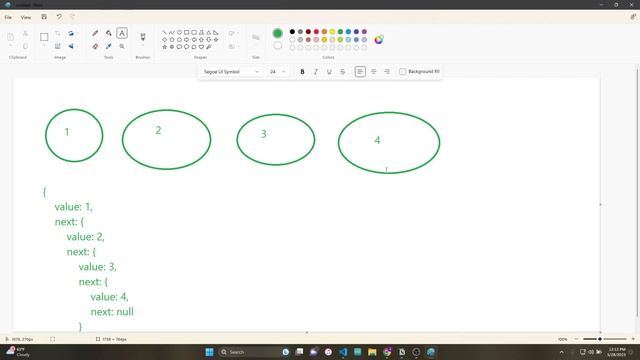Select Color 2 white secondary swatch
640x360 pixels.
(x=278, y=45)
